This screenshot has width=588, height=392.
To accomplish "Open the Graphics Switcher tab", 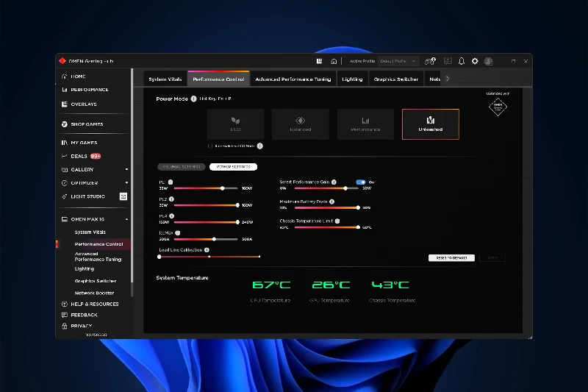I will click(395, 79).
